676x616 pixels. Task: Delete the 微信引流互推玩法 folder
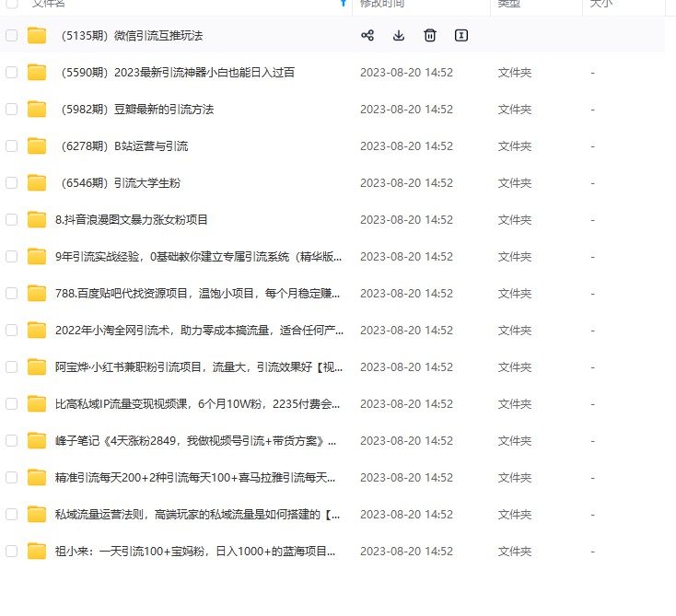pos(430,35)
